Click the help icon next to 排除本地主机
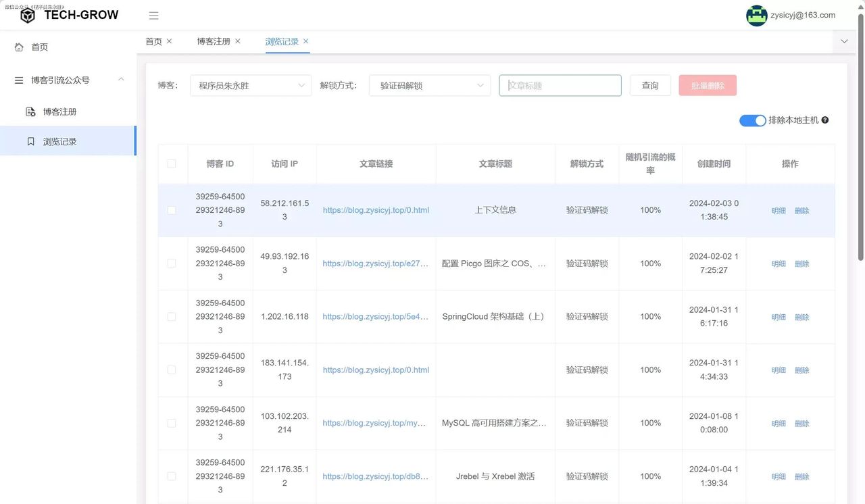The width and height of the screenshot is (865, 504). tap(825, 120)
